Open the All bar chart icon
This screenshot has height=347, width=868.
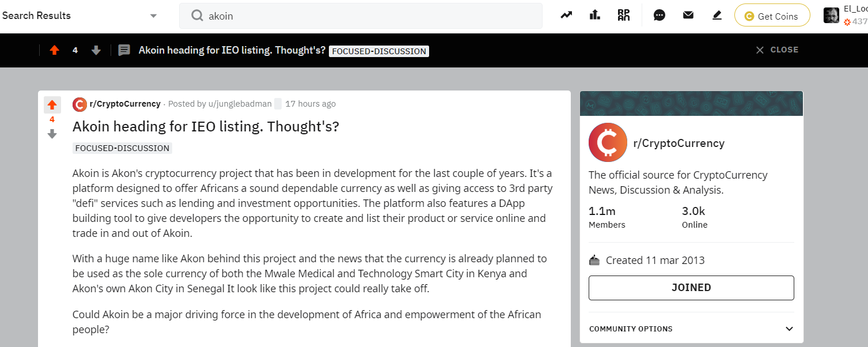[595, 16]
